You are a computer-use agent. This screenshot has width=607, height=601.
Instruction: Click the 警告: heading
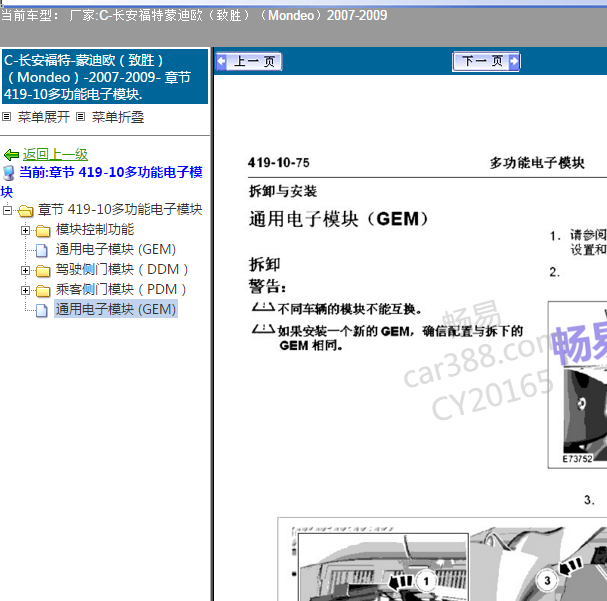pos(267,287)
